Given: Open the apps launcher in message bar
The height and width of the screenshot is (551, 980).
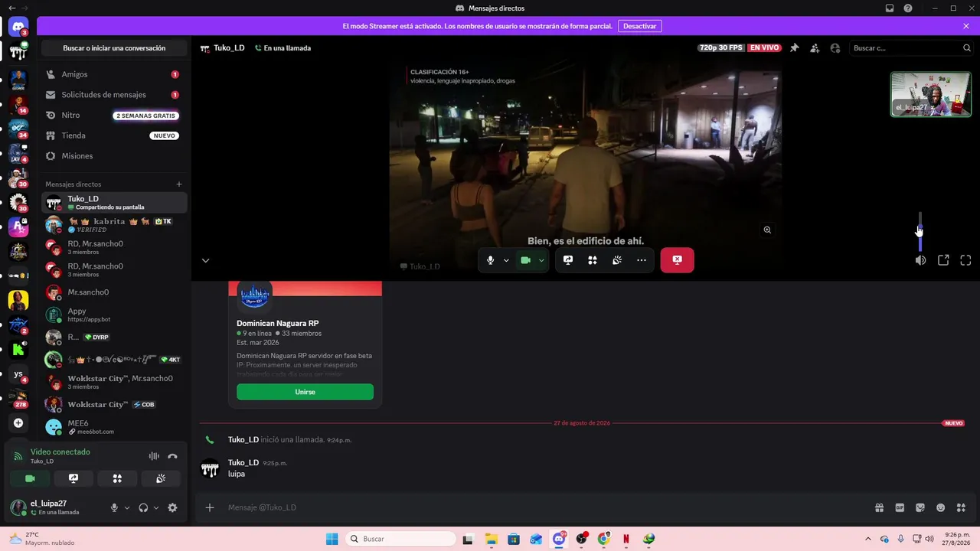Looking at the screenshot, I should [x=962, y=507].
